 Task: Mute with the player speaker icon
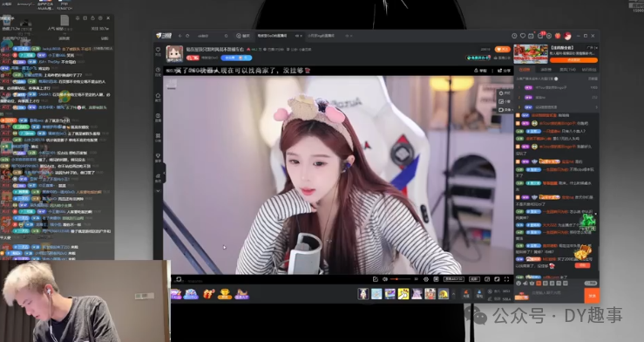[385, 279]
